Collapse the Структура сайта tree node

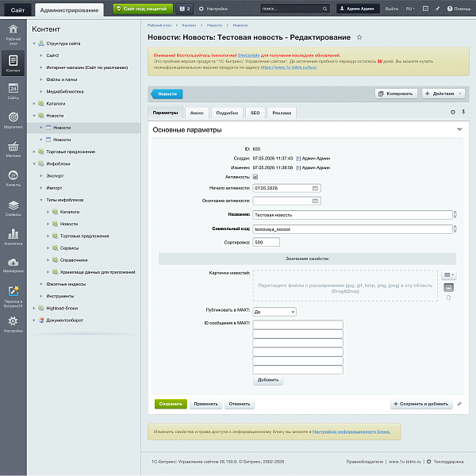(x=34, y=44)
